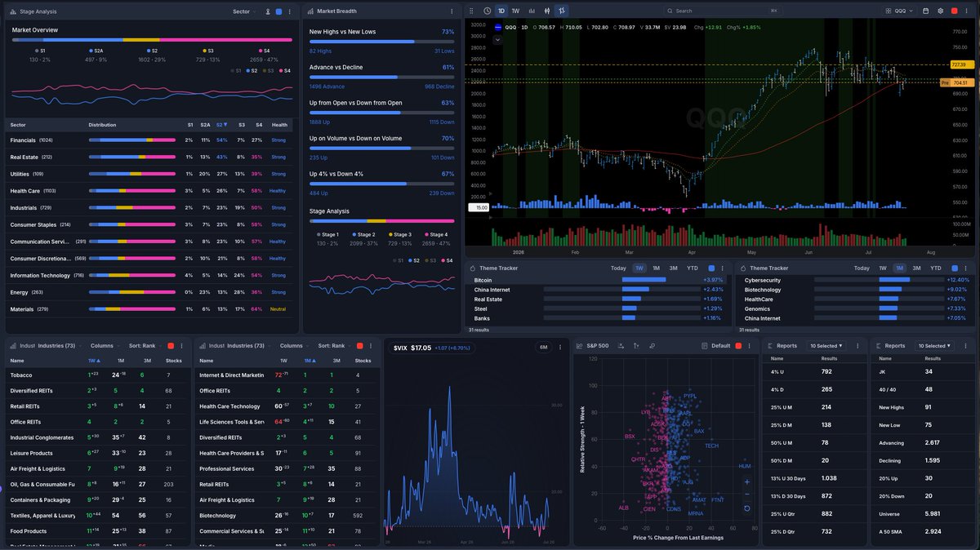Toggle S4 series in Market Breadth Stage Analysis legend
Viewport: 980px width, 550px height.
446,260
